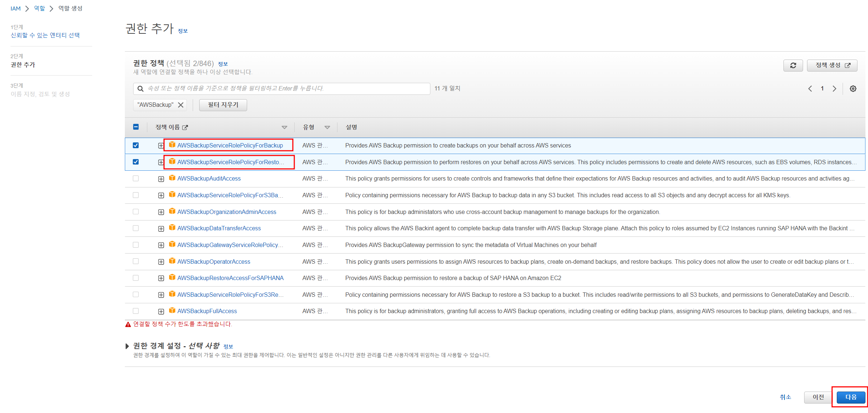
Task: Expand AWSBackupOperatorAccess policy details
Action: [161, 262]
